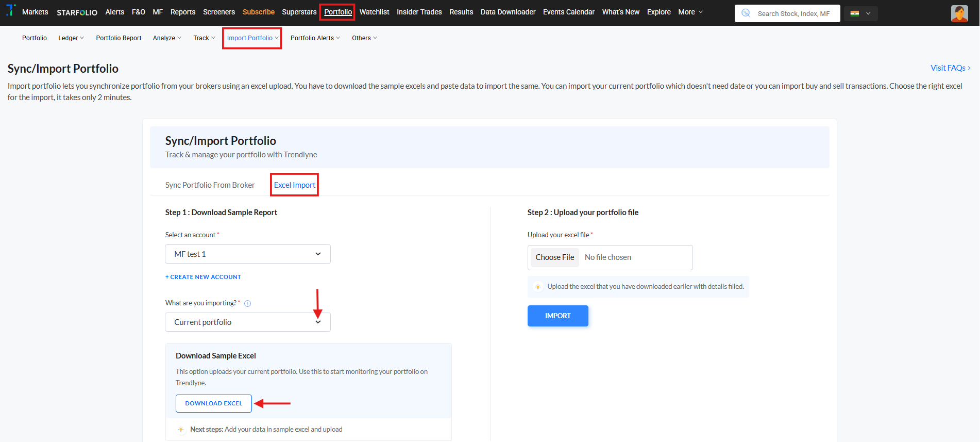The image size is (980, 442).
Task: Open the user profile avatar
Action: 959,13
